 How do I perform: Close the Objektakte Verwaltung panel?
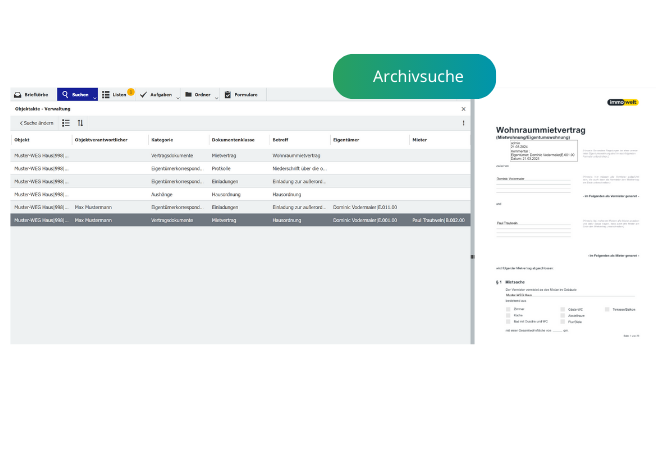463,109
